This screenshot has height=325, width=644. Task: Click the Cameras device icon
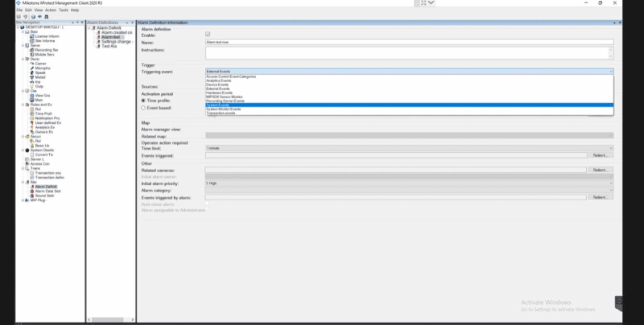pyautogui.click(x=32, y=64)
